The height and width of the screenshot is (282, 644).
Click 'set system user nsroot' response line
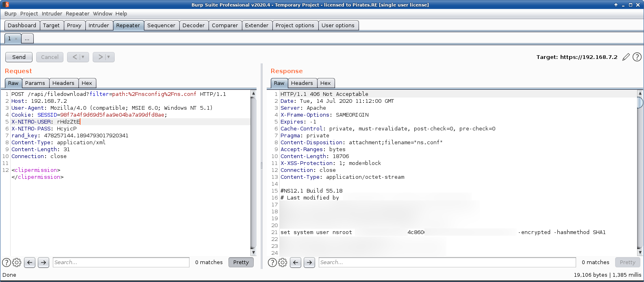coord(316,232)
